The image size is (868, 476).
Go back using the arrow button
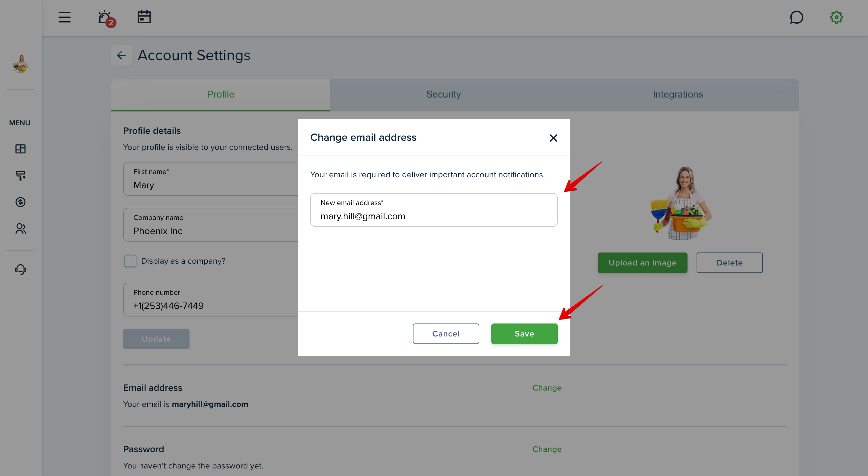pyautogui.click(x=121, y=55)
